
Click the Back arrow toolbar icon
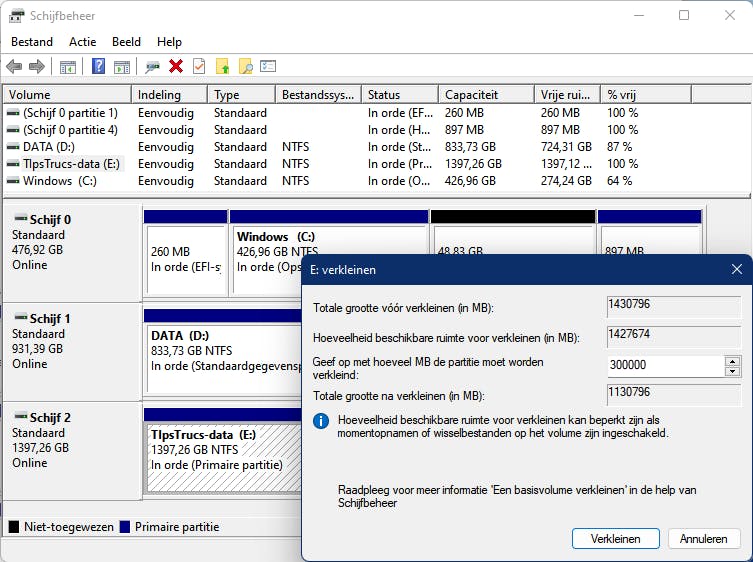point(14,66)
